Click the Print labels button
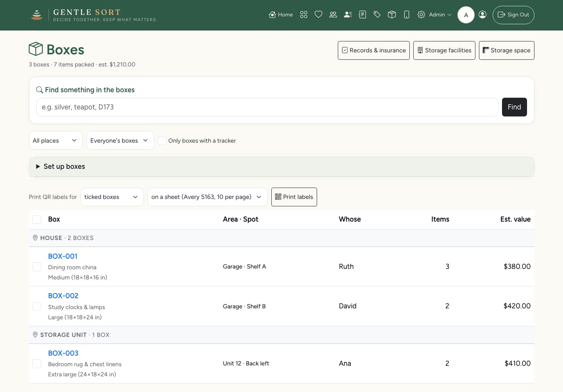The width and height of the screenshot is (563, 392). click(x=294, y=197)
